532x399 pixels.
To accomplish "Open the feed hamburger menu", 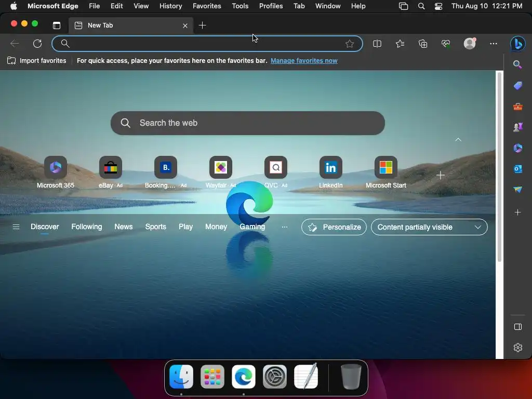I will coord(16,227).
